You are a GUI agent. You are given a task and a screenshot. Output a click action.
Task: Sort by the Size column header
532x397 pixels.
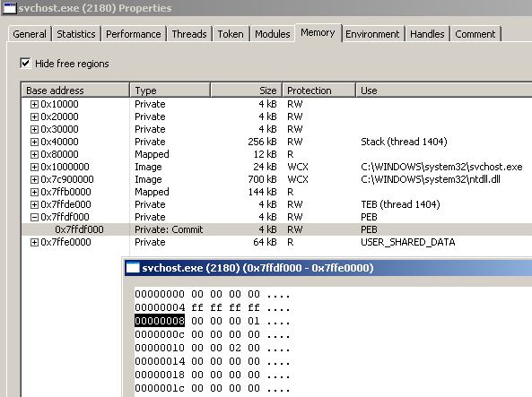coord(247,91)
